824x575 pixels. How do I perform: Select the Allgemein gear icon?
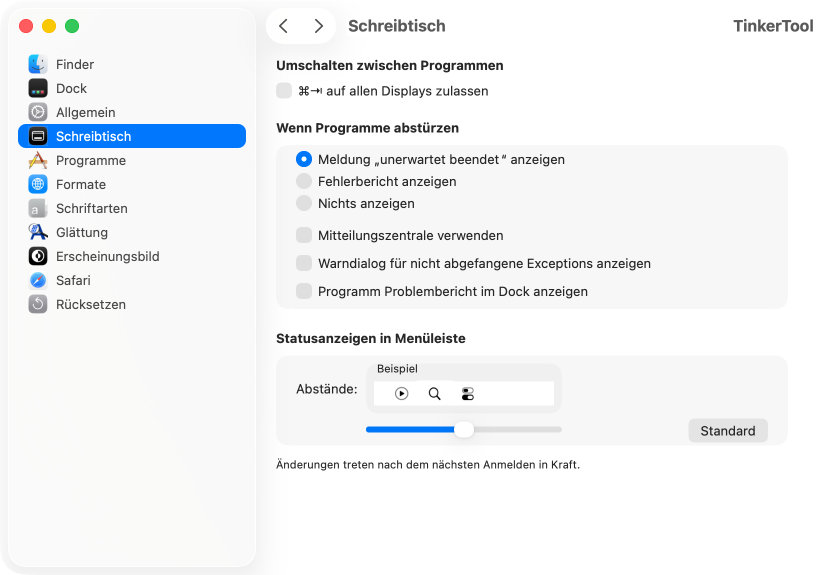38,112
